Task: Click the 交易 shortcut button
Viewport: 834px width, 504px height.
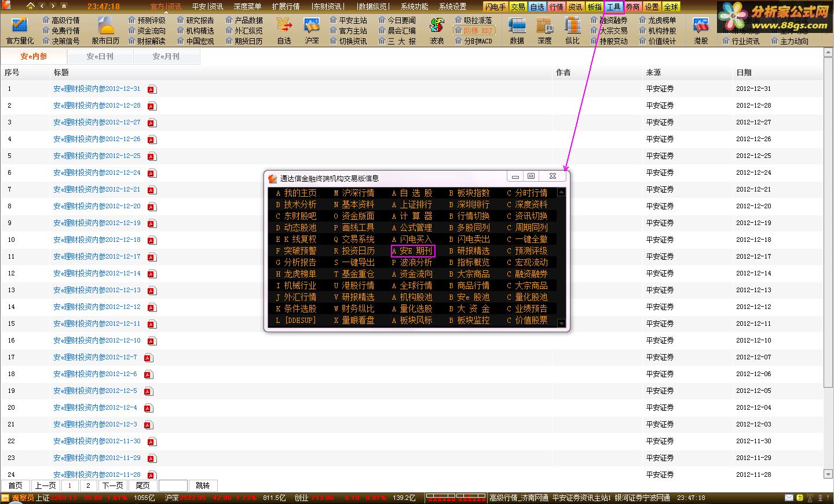Action: 518,7
